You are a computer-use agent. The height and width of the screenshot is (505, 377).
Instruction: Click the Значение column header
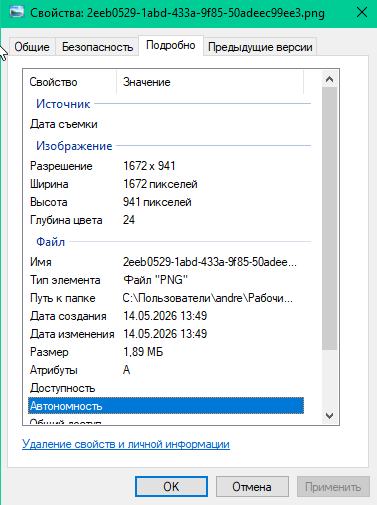pyautogui.click(x=210, y=82)
